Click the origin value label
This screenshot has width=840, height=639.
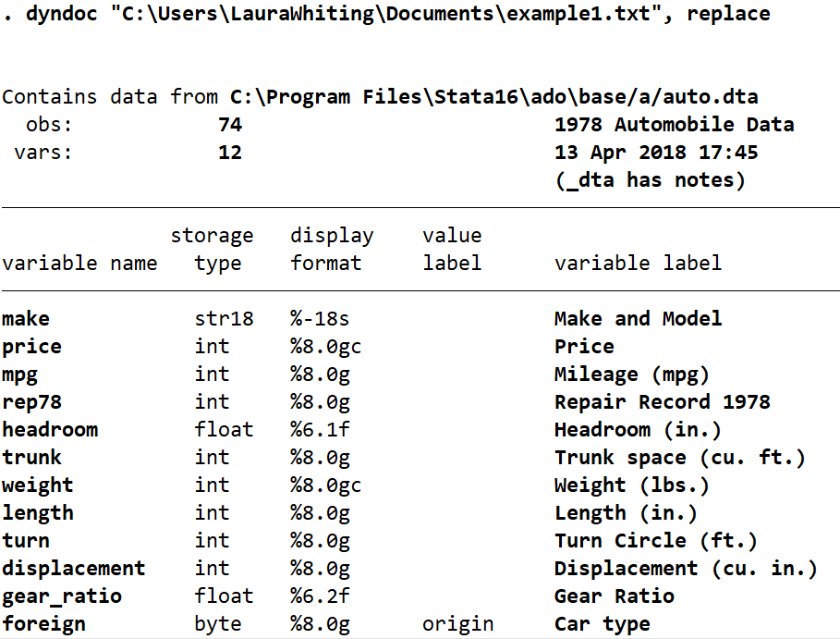click(458, 624)
